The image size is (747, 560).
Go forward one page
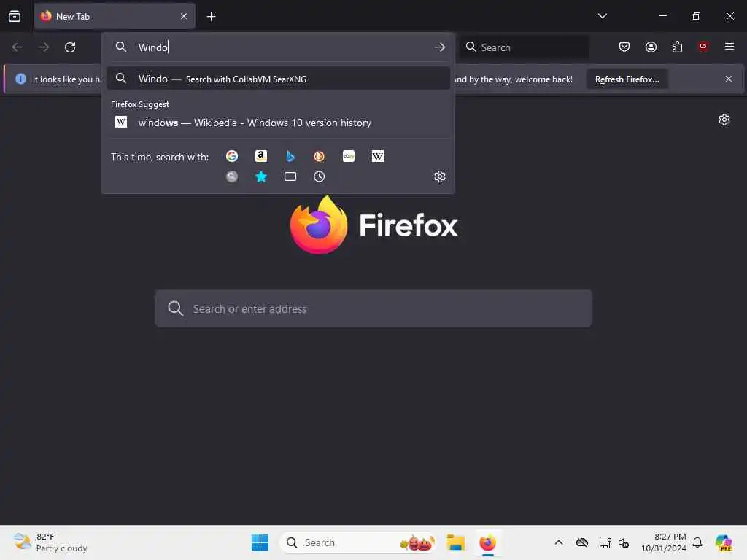[43, 47]
